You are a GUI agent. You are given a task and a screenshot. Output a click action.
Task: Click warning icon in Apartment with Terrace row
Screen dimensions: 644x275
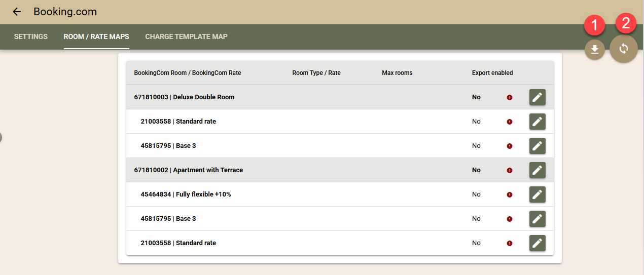[510, 170]
